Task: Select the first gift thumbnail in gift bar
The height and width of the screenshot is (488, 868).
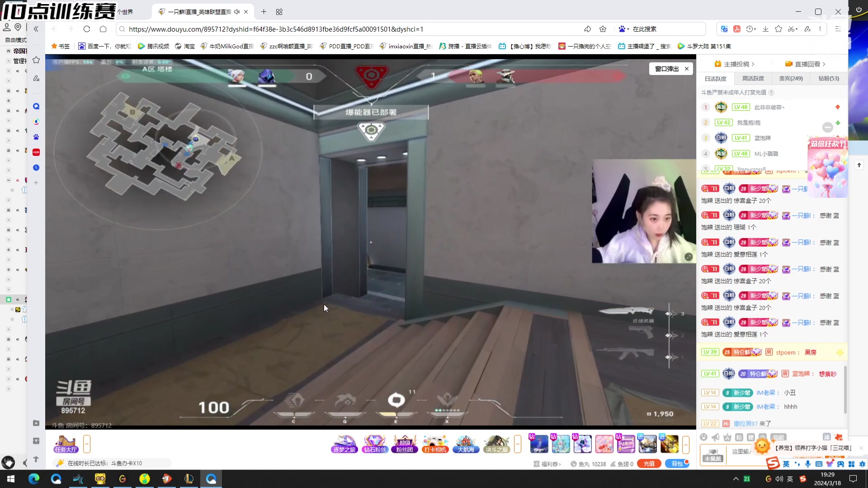Action: point(539,444)
